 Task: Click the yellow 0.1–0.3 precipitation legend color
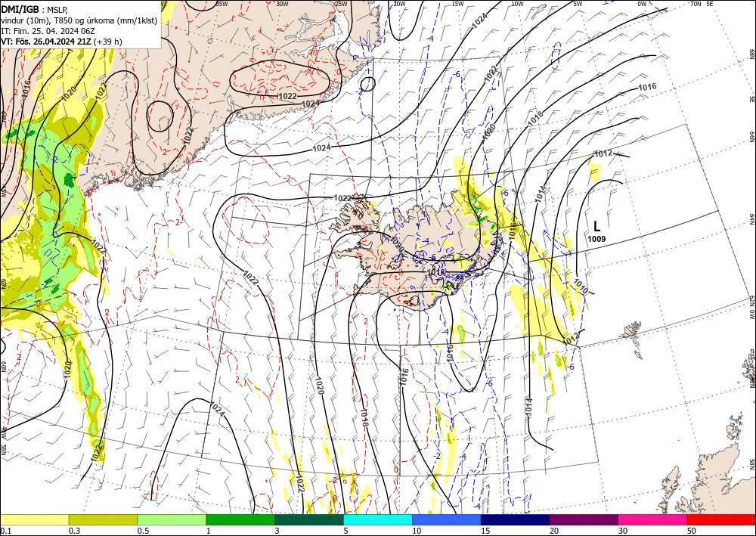pos(34,519)
